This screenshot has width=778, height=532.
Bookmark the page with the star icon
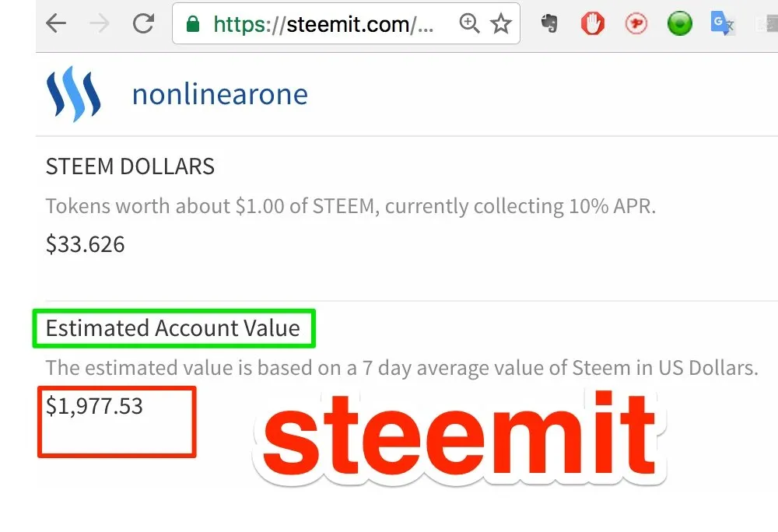tap(500, 23)
